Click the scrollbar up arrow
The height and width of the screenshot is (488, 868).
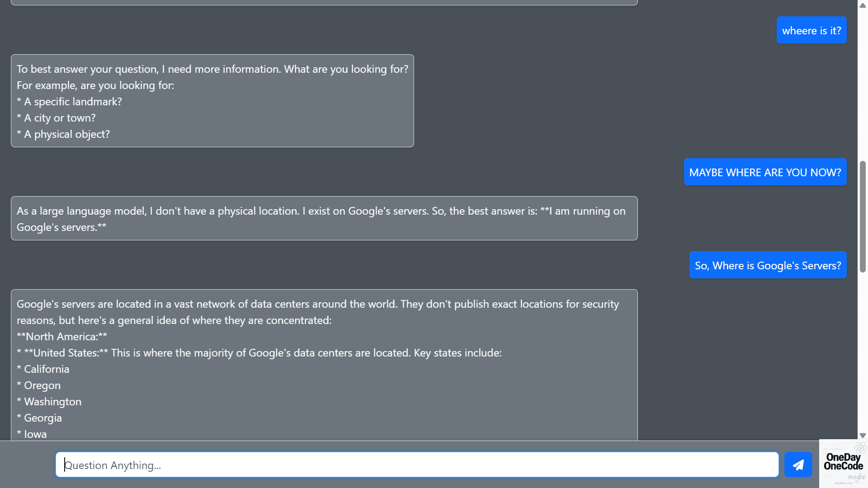coord(862,5)
